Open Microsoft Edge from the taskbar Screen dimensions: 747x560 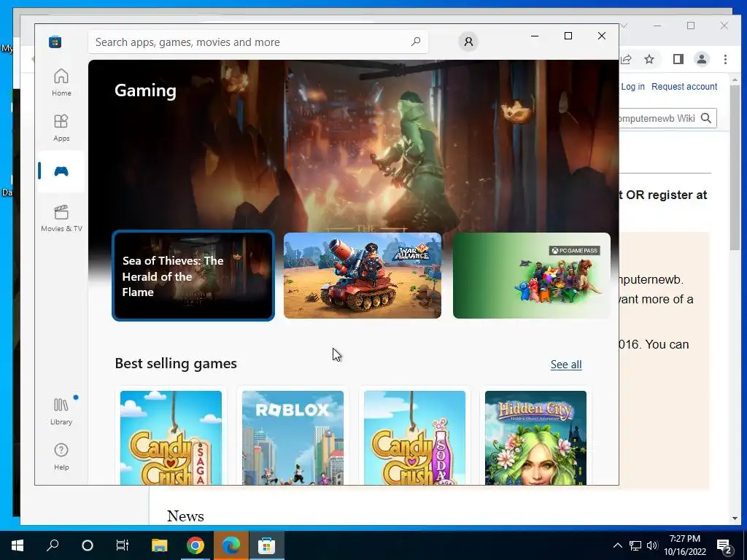231,545
